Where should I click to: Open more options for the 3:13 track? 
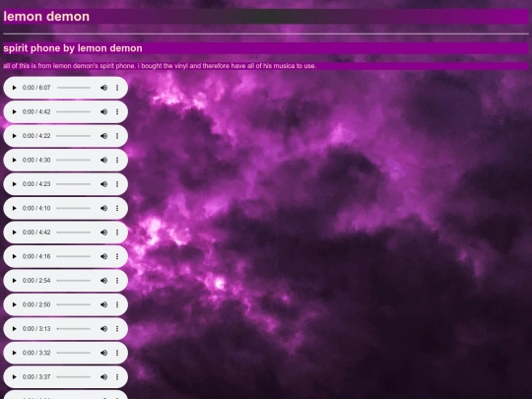click(117, 328)
